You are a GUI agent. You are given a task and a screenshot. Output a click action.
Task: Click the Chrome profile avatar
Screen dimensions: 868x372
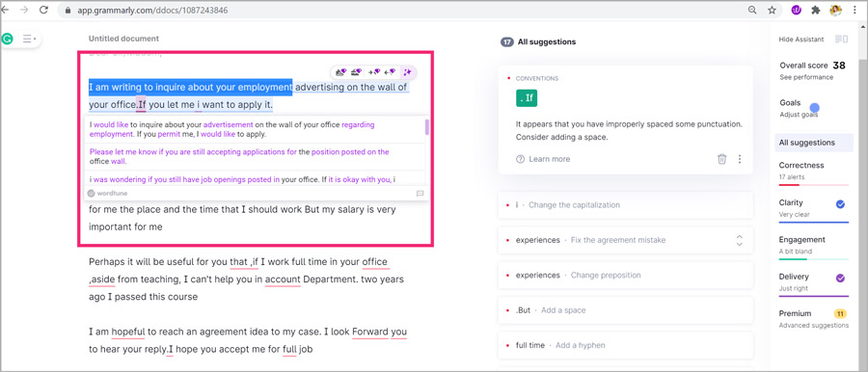point(835,10)
